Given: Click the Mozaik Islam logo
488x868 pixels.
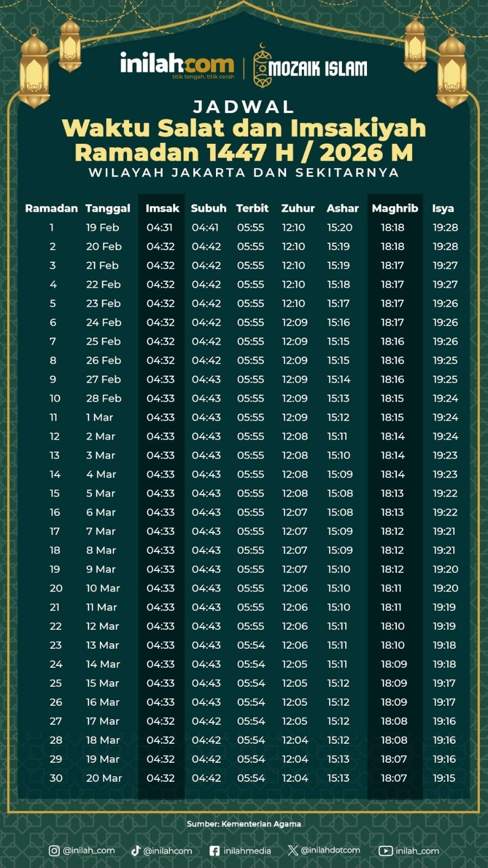Looking at the screenshot, I should [x=310, y=66].
